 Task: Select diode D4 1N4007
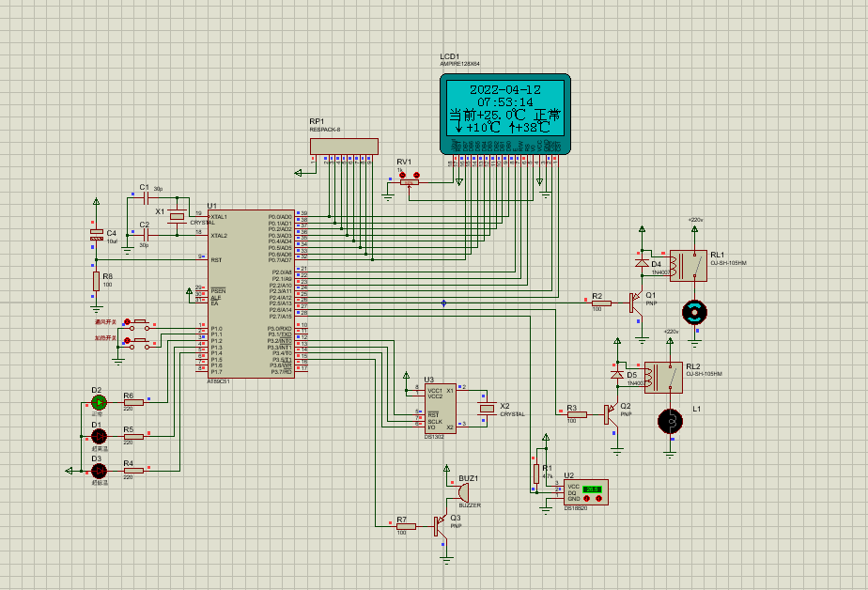[643, 263]
